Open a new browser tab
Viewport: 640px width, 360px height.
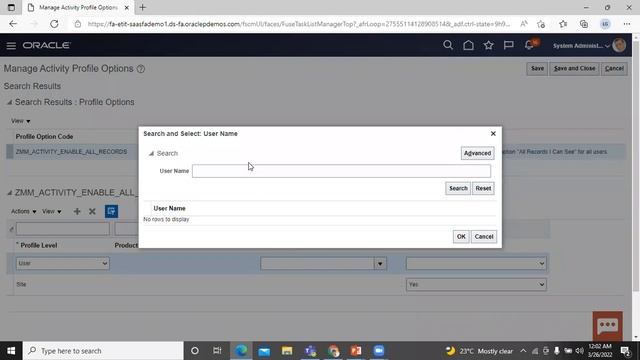coord(142,7)
